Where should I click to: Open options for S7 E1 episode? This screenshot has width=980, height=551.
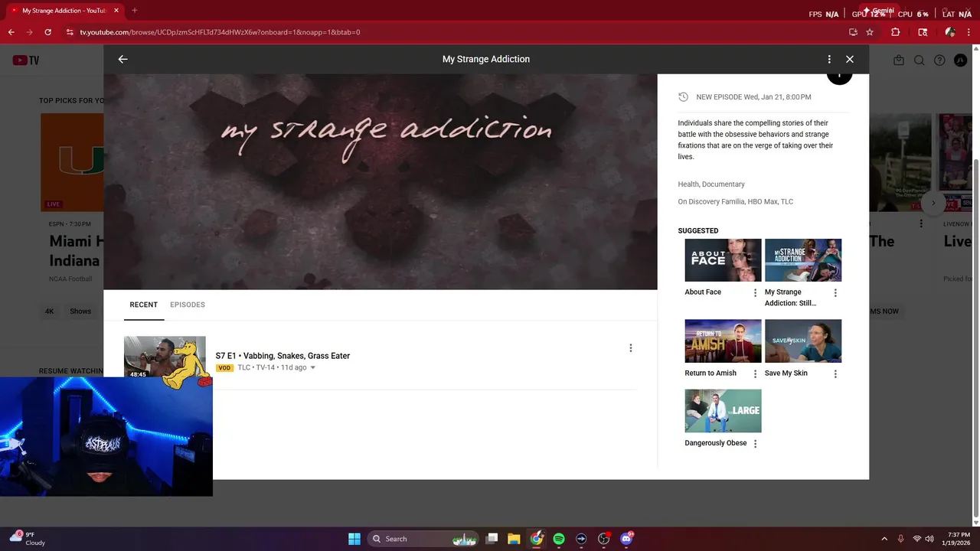click(x=631, y=348)
